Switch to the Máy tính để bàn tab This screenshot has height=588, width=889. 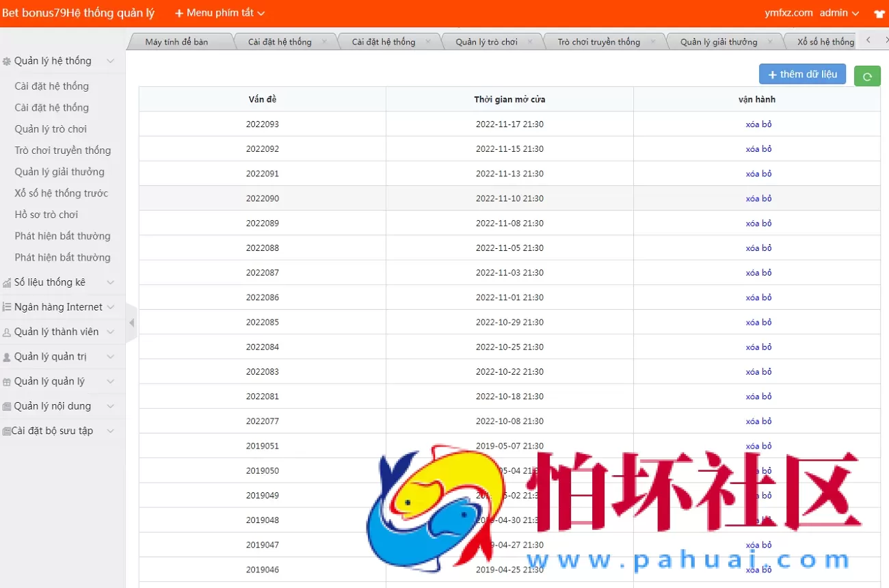(x=179, y=41)
